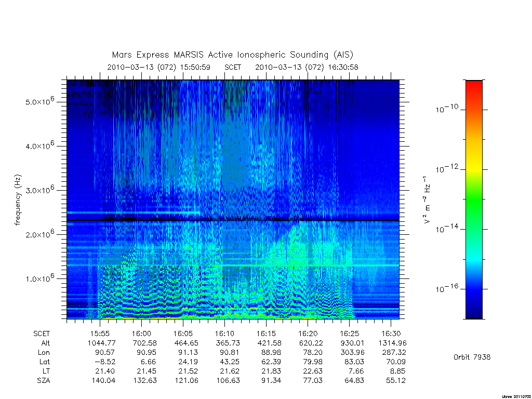This screenshot has width=532, height=399.
Task: Click the 1.0×10⁶ y-axis tick label
Action: 39,278
